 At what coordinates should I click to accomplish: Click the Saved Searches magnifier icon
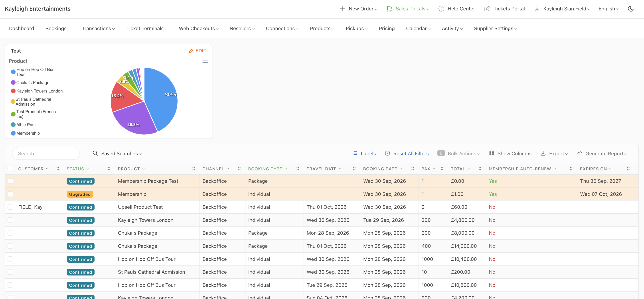(95, 153)
